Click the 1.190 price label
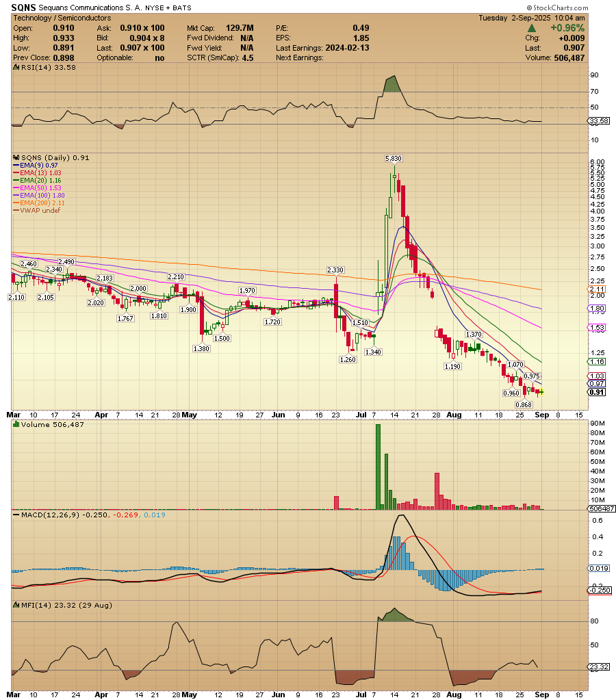Image resolution: width=616 pixels, height=700 pixels. click(x=452, y=367)
